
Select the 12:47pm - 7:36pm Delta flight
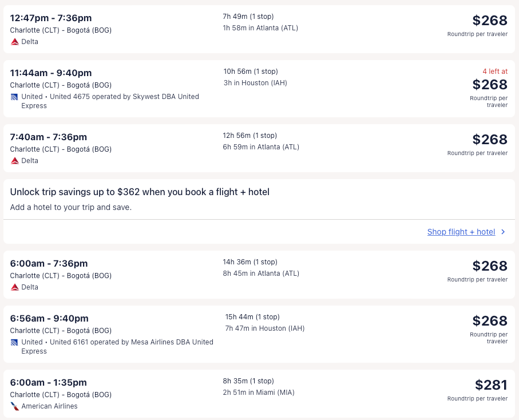(x=51, y=18)
